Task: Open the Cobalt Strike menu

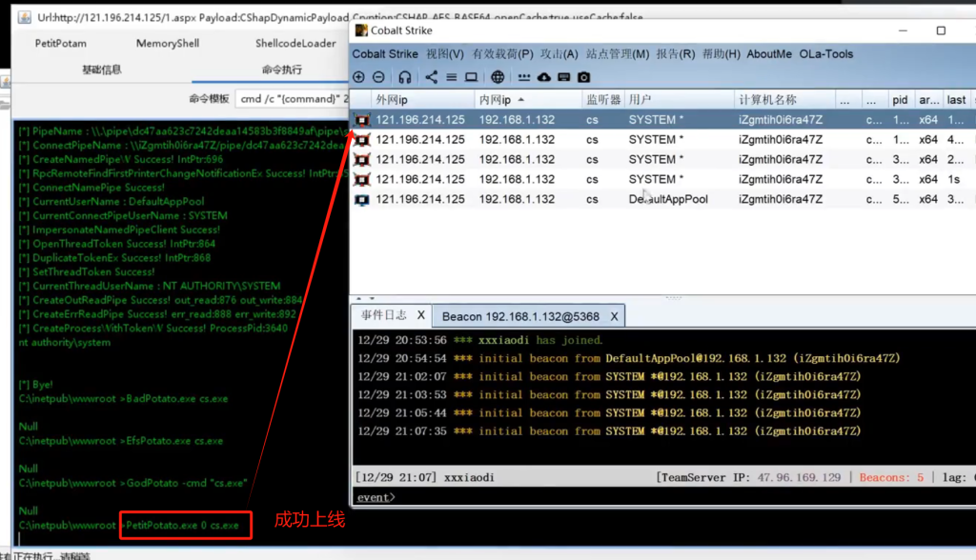Action: 385,54
